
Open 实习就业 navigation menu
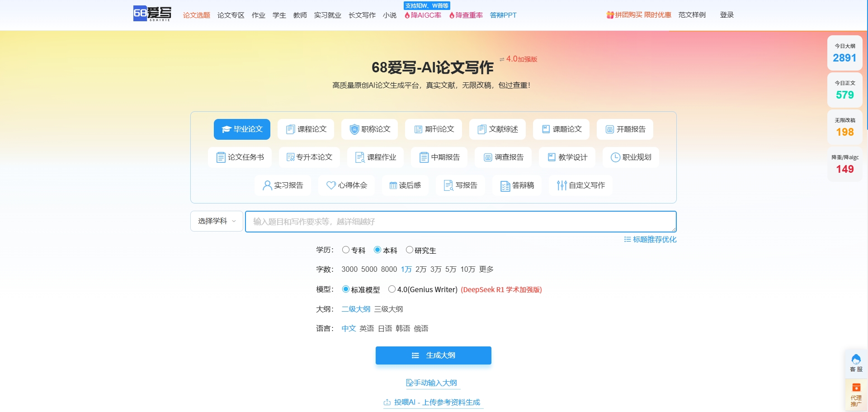coord(327,15)
